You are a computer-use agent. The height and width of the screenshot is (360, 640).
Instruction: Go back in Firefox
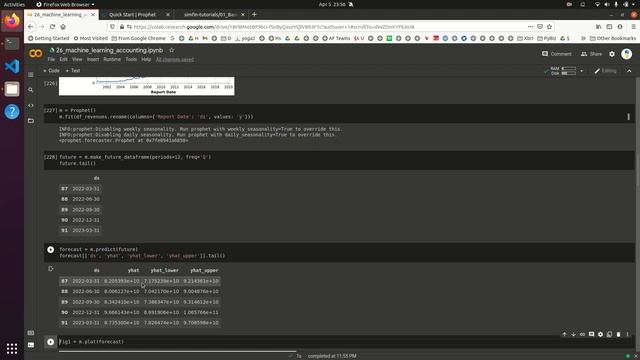(31, 27)
